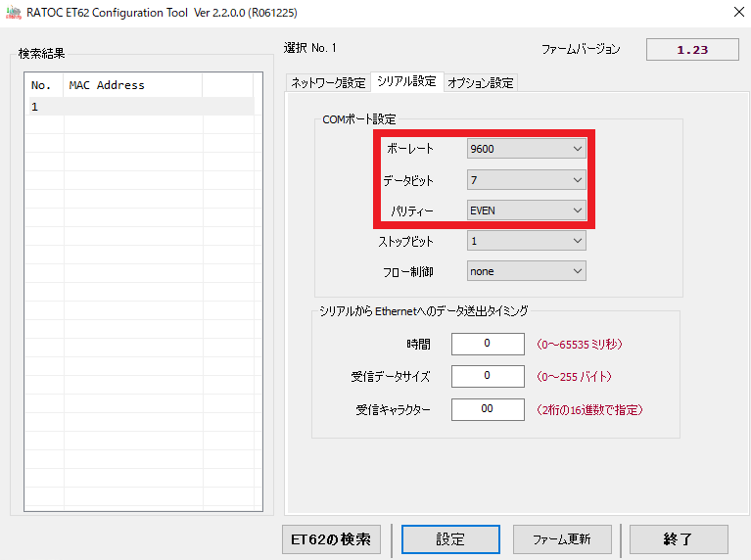Click the MAC Address column header
751x560 pixels.
(x=132, y=85)
